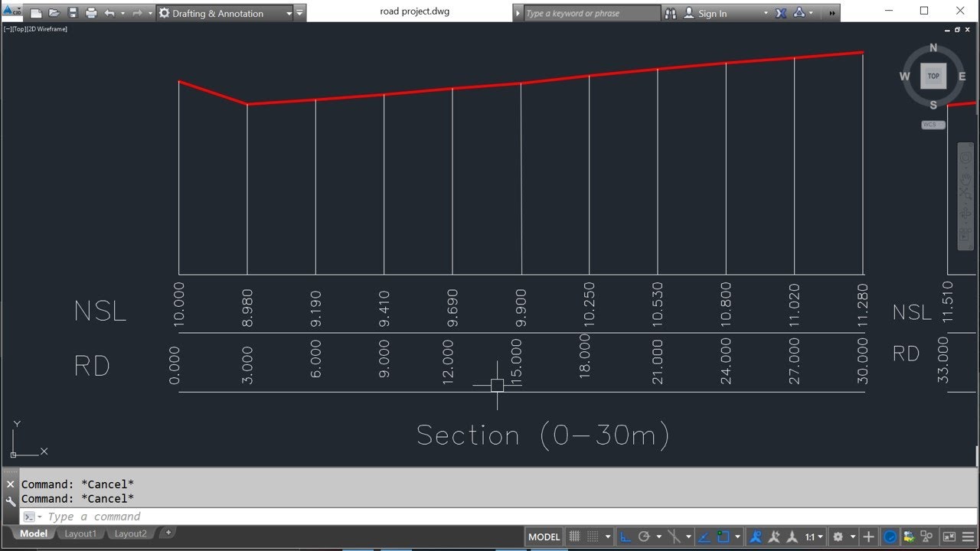Expand the Undo history dropdown arrow
This screenshot has height=551, width=980.
click(x=122, y=13)
